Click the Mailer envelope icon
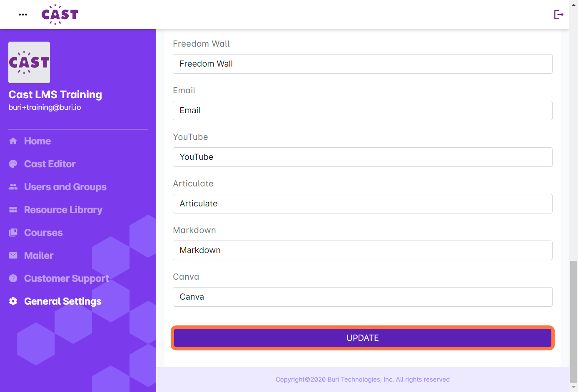Screen dimensions: 578x392 13,256
